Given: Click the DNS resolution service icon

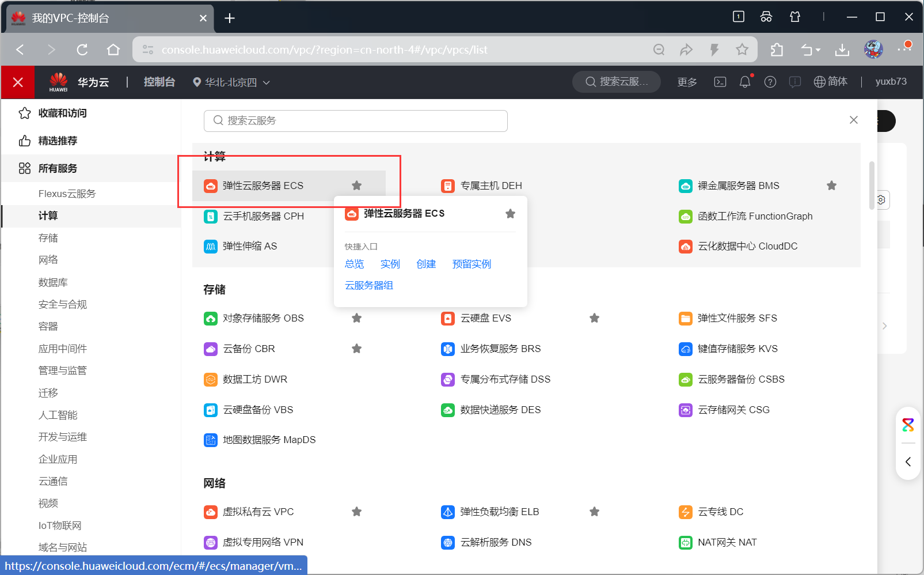Looking at the screenshot, I should (x=448, y=542).
